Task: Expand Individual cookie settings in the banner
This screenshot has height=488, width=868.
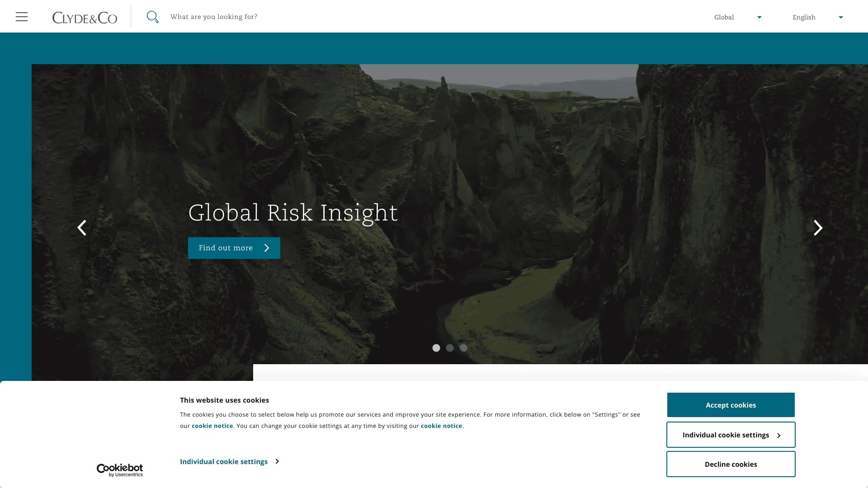Action: click(224, 461)
